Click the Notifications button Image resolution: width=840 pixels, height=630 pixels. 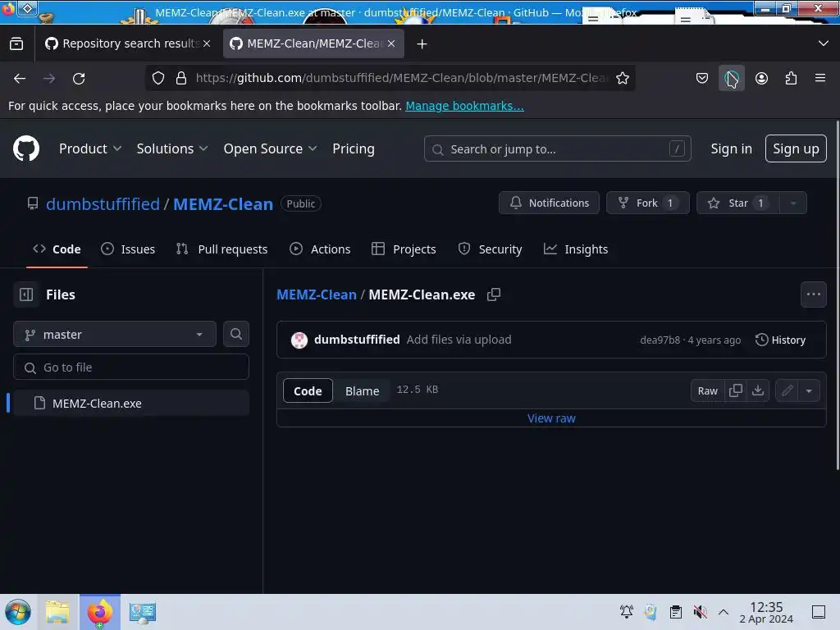[549, 203]
